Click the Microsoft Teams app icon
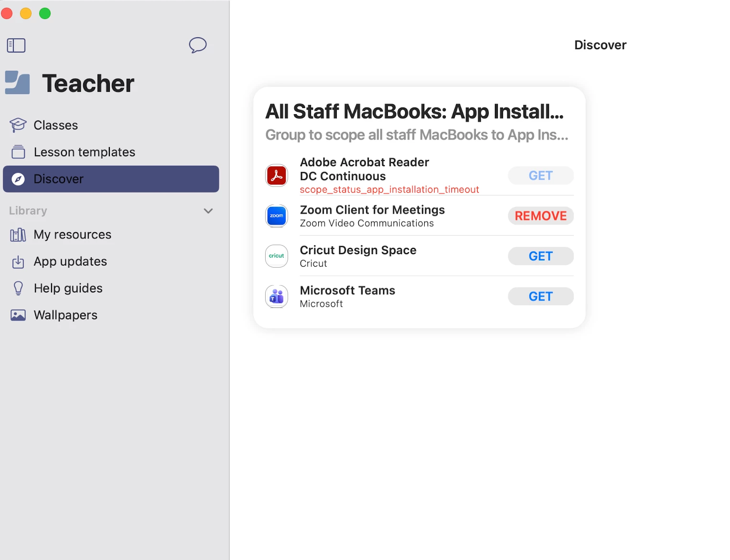Screen dimensions: 730x560 coord(277,296)
